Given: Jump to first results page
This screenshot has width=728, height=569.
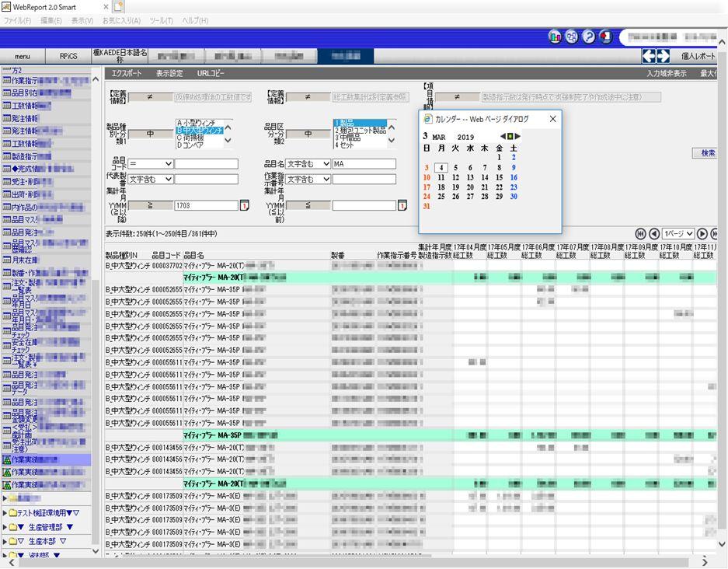Looking at the screenshot, I should click(x=641, y=234).
